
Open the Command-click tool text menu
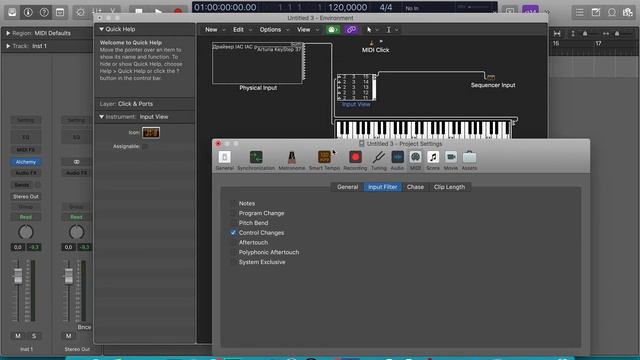(x=392, y=29)
